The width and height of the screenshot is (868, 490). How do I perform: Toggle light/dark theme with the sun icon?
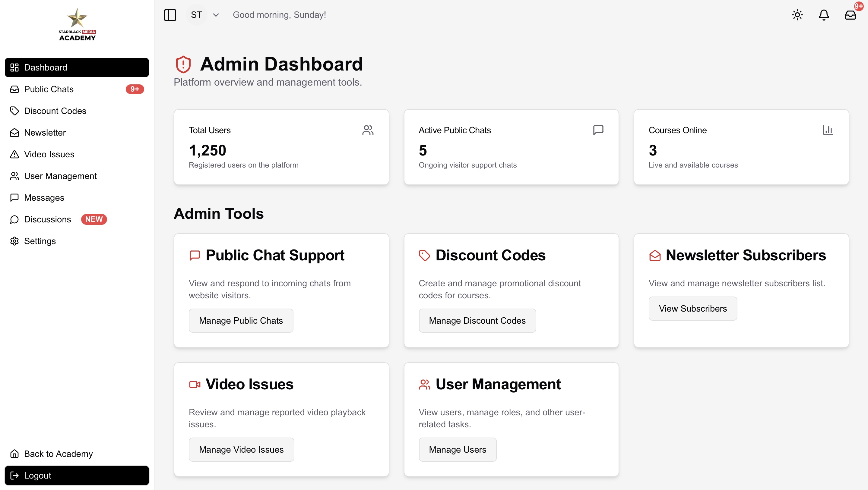797,15
